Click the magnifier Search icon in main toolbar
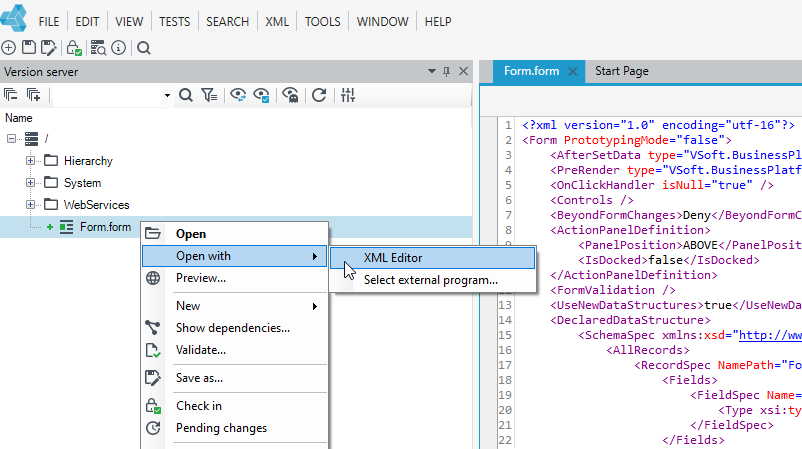The image size is (802, 449). point(144,48)
